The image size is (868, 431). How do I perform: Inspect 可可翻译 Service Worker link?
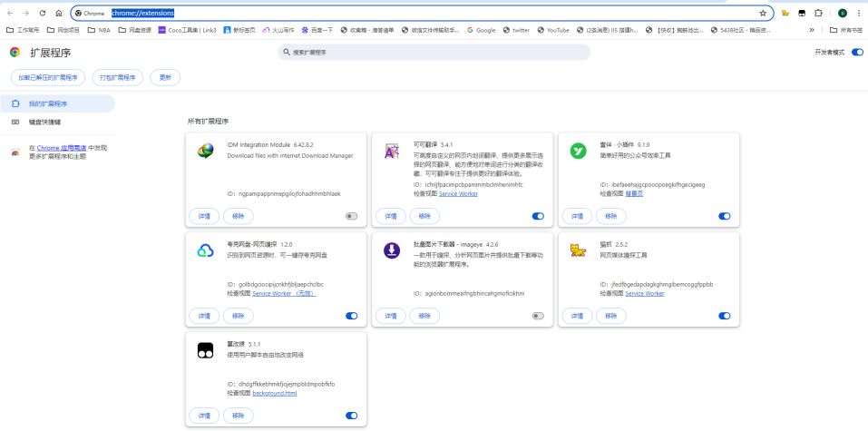point(458,193)
